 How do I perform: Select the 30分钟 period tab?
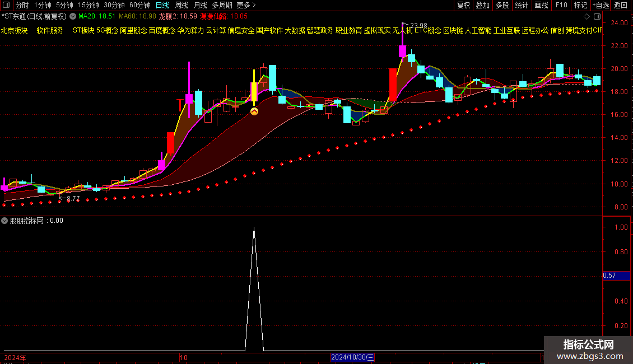114,5
